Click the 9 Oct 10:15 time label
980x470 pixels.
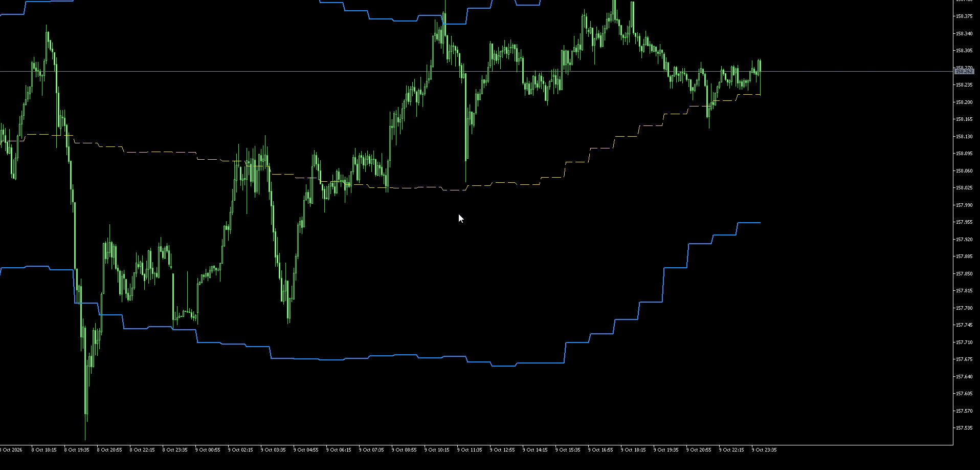pos(437,450)
